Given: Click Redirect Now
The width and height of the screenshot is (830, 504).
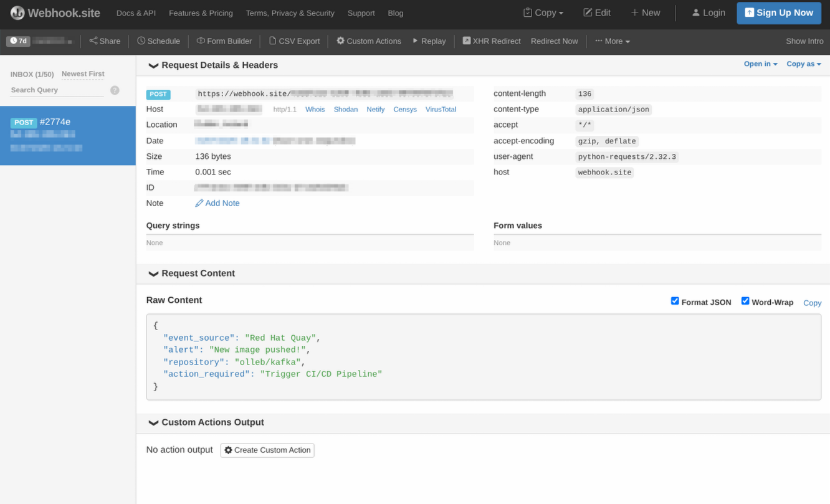Looking at the screenshot, I should (554, 41).
